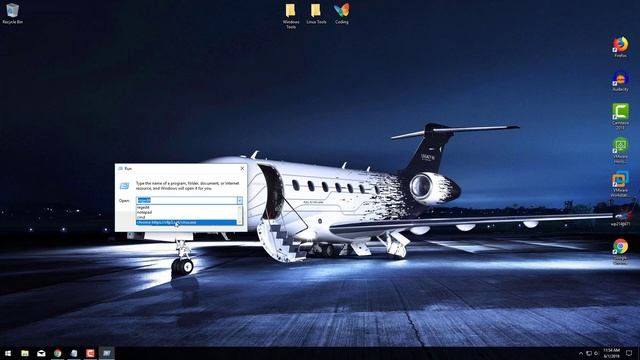
Task: Select the Firefox desktop shortcut
Action: coord(620,47)
